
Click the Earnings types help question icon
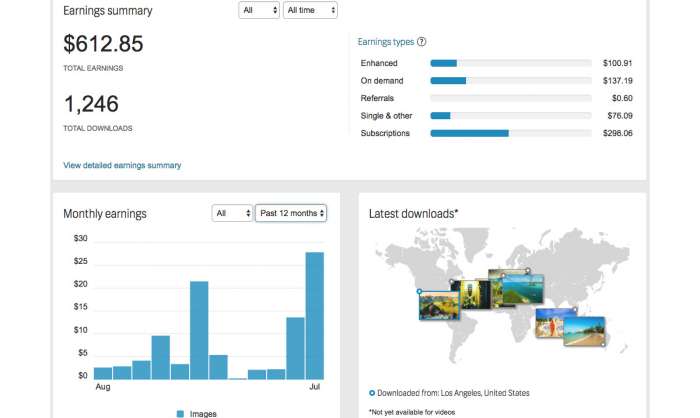[422, 42]
